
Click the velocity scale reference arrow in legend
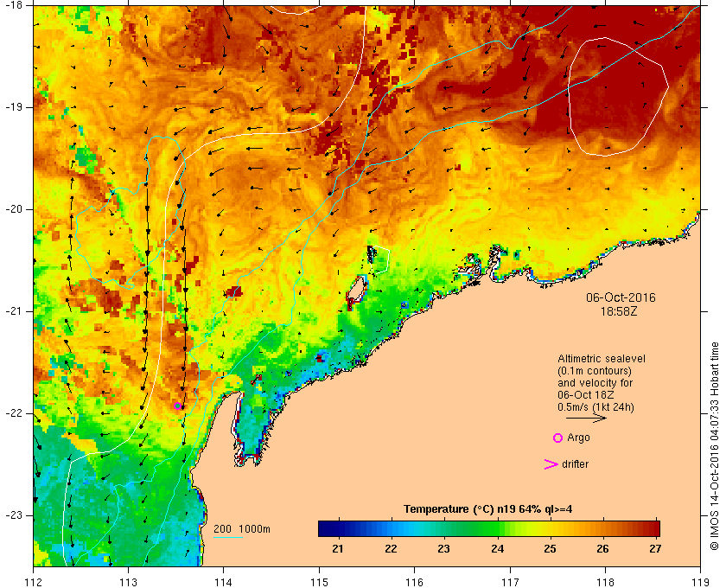click(586, 419)
